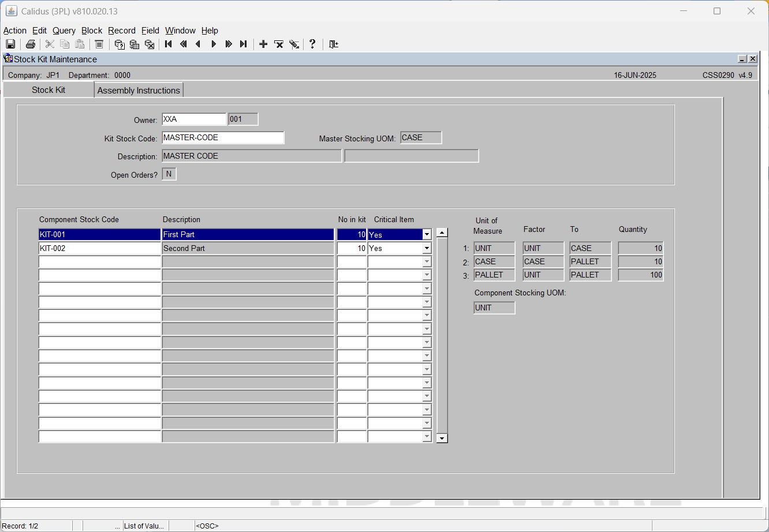Screen dimensions: 769x532
Task: Click the Open Orders field showing N
Action: [169, 174]
